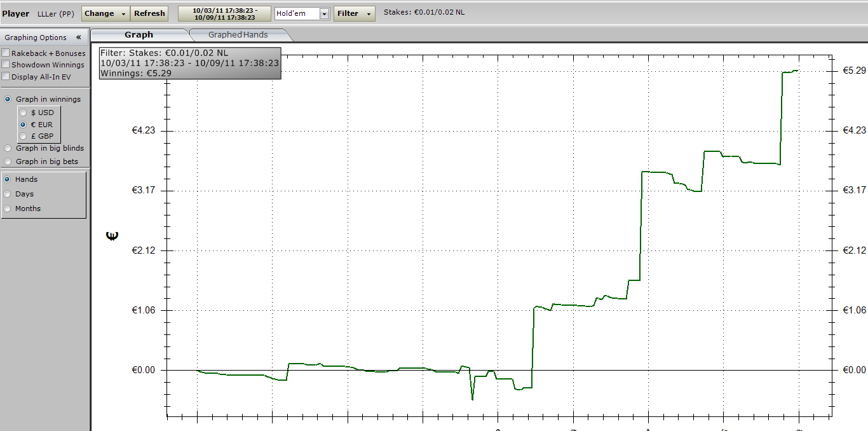Image resolution: width=868 pixels, height=431 pixels.
Task: Click the €1.06 right axis label
Action: [853, 310]
